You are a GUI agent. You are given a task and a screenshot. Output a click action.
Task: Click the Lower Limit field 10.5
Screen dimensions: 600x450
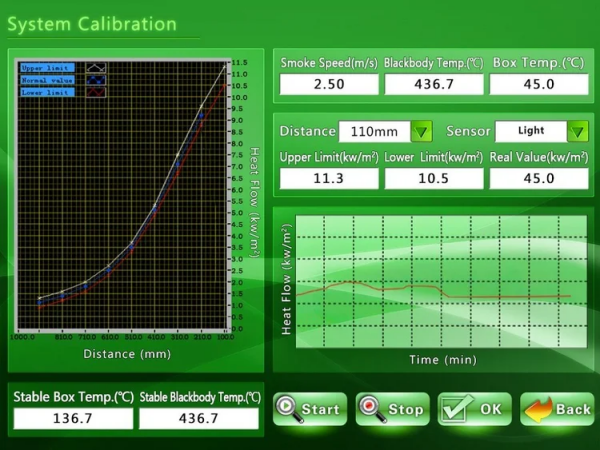point(434,179)
